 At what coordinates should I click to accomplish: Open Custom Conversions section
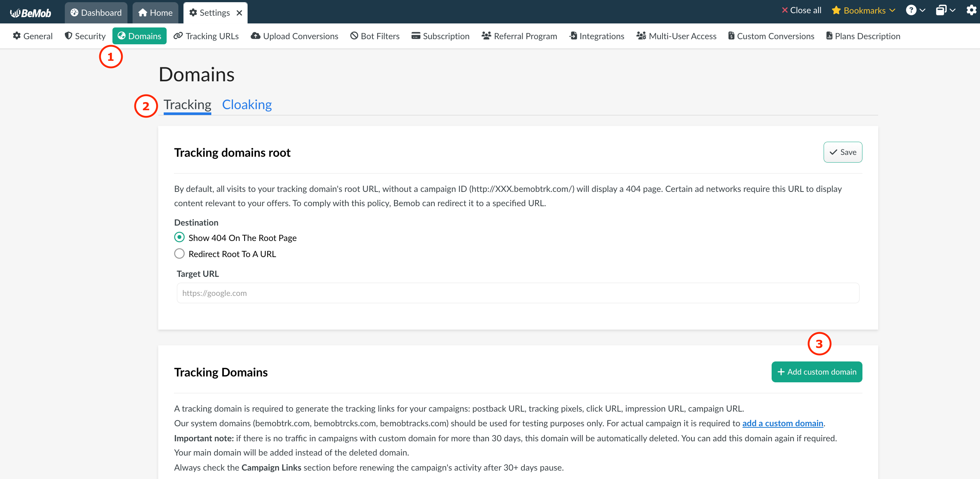(x=771, y=36)
